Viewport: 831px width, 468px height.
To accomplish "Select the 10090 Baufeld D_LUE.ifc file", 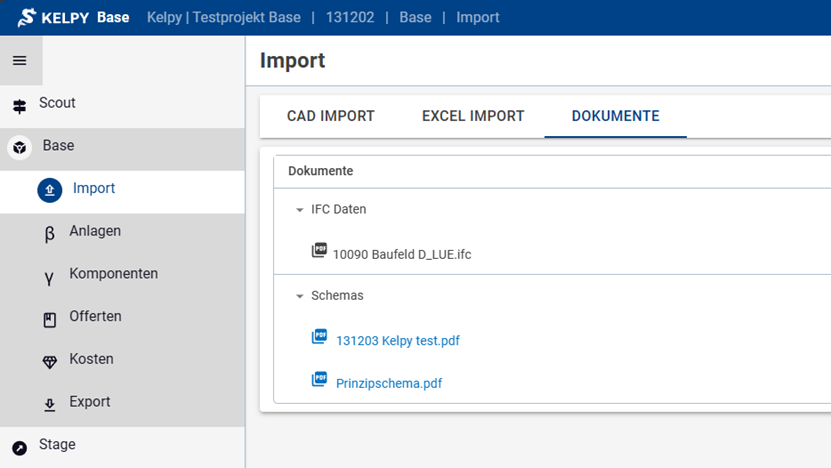I will click(x=401, y=254).
